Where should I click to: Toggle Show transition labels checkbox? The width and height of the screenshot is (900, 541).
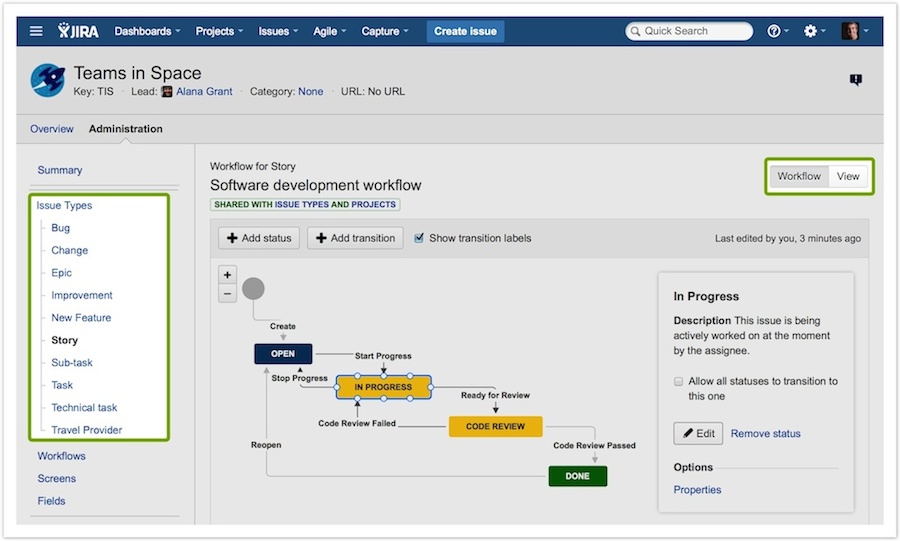(x=420, y=238)
